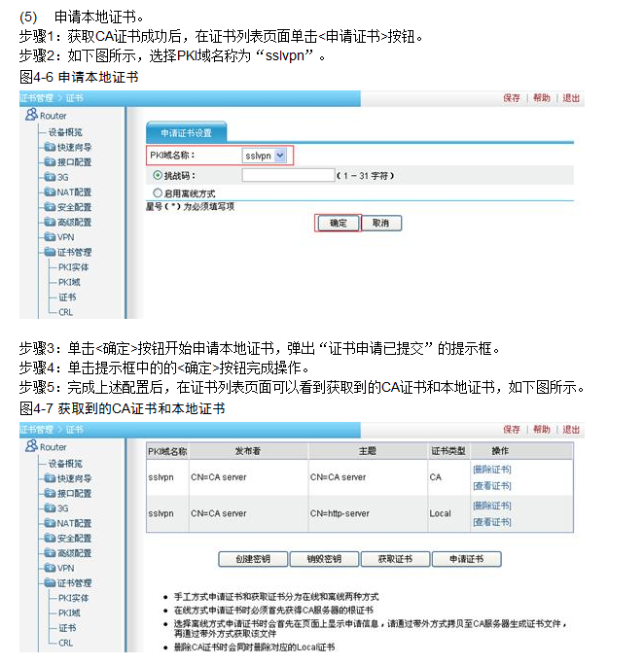Click NAT配置 folder icon in upper tree
The image size is (644, 665).
coord(50,192)
